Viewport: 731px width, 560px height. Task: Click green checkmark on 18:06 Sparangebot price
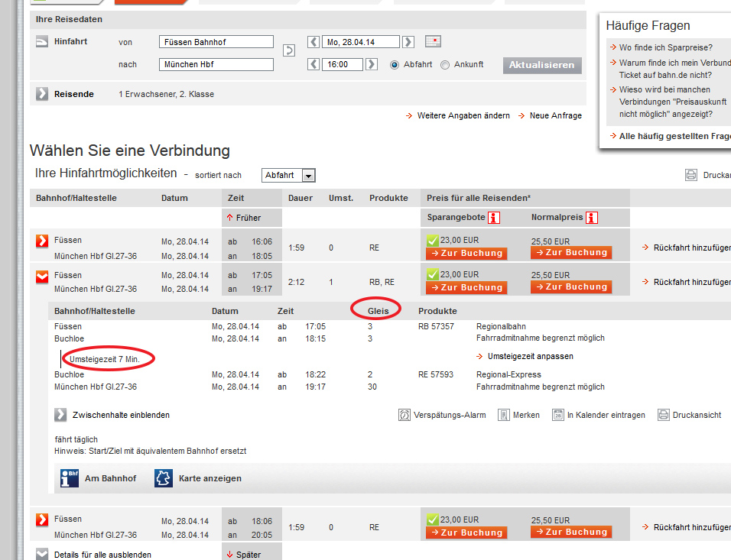click(x=432, y=520)
